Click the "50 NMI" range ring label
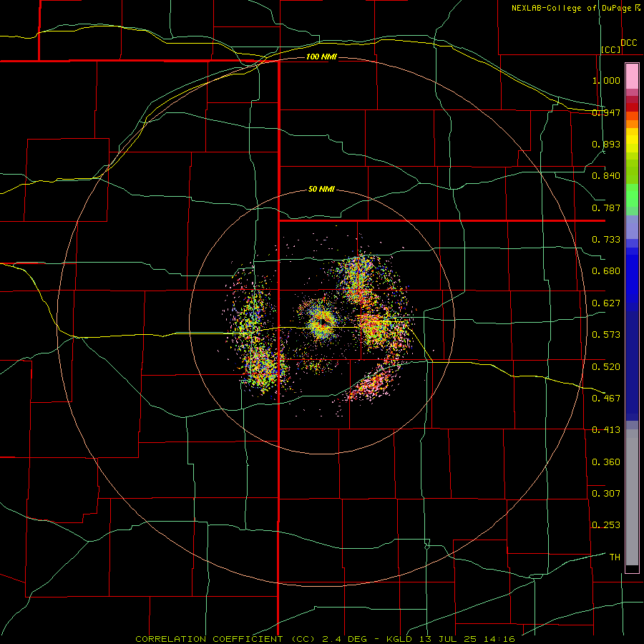 pyautogui.click(x=321, y=190)
